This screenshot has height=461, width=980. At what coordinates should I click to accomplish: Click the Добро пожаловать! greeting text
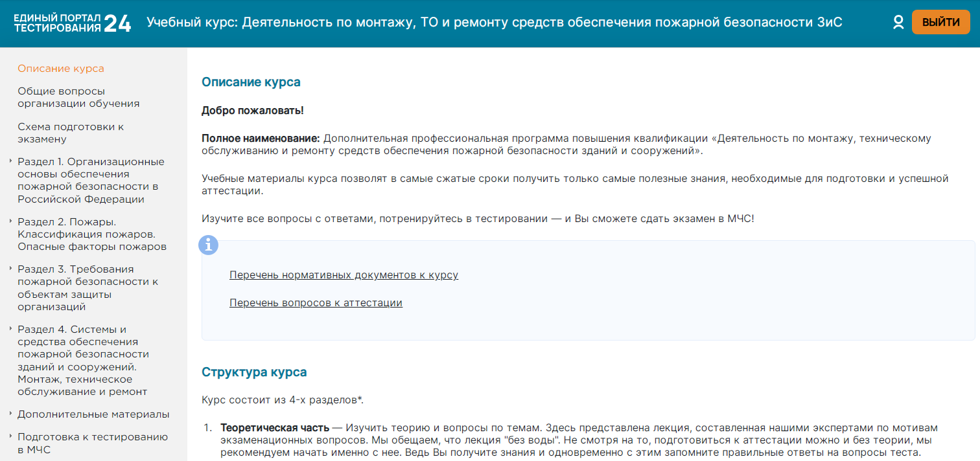252,111
